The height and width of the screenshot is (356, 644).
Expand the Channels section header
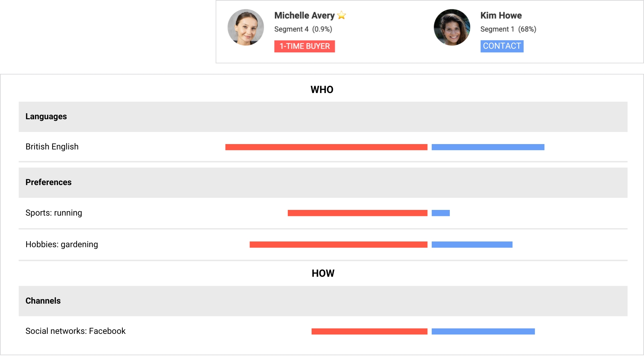click(x=43, y=301)
